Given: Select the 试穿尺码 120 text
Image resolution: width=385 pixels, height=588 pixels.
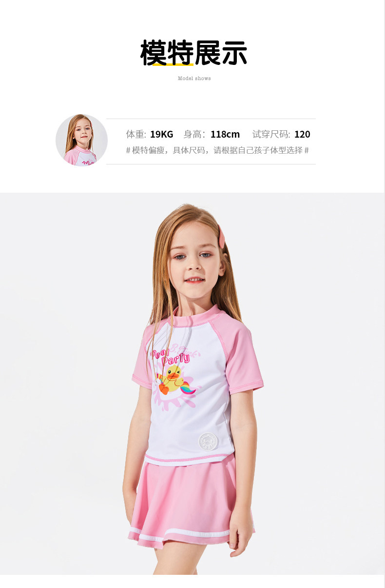Looking at the screenshot, I should click(x=281, y=134).
